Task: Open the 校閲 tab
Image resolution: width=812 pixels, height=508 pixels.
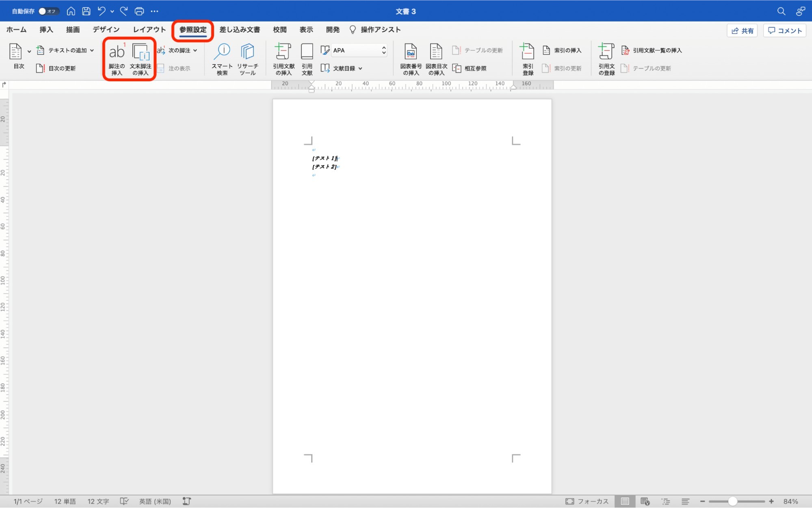Action: [280, 30]
